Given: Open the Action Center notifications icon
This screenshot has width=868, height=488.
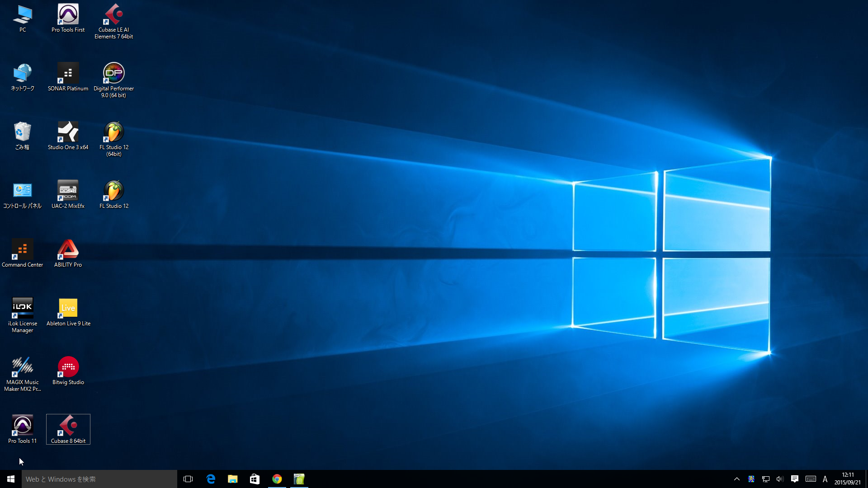Looking at the screenshot, I should click(795, 479).
